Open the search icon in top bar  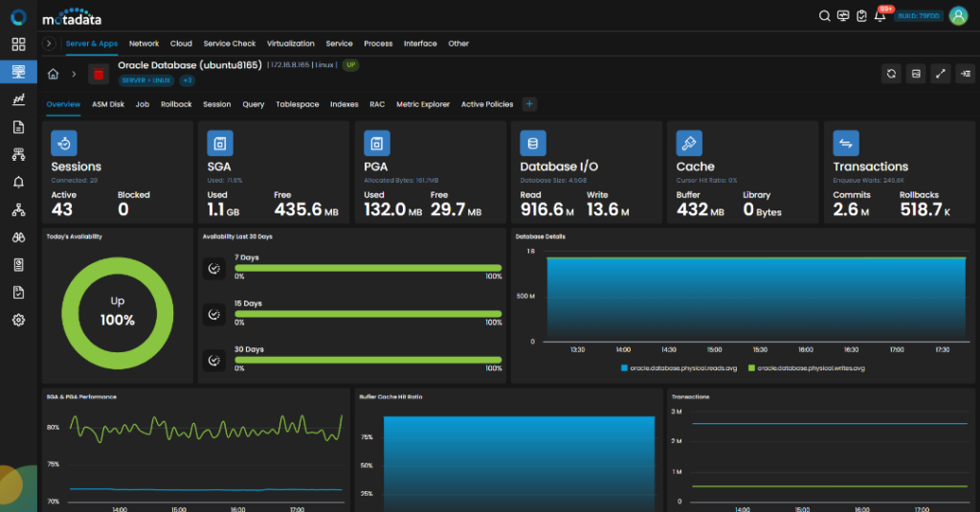pos(824,15)
